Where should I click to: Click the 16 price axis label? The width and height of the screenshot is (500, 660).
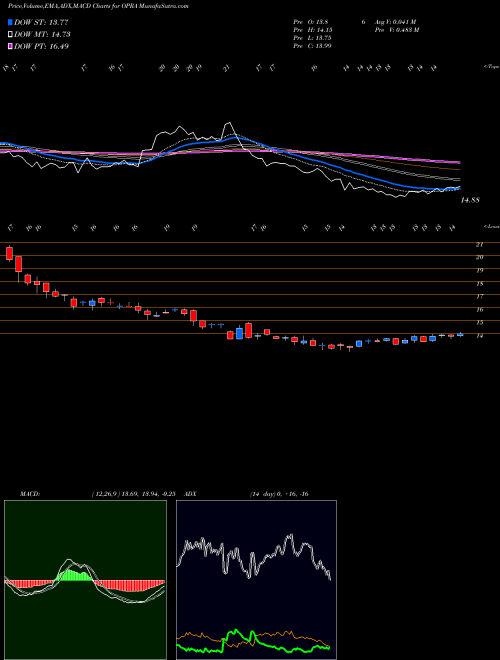click(479, 310)
